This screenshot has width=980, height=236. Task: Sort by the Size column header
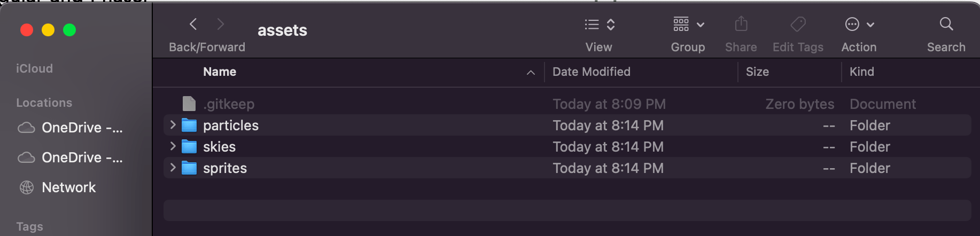[x=757, y=72]
